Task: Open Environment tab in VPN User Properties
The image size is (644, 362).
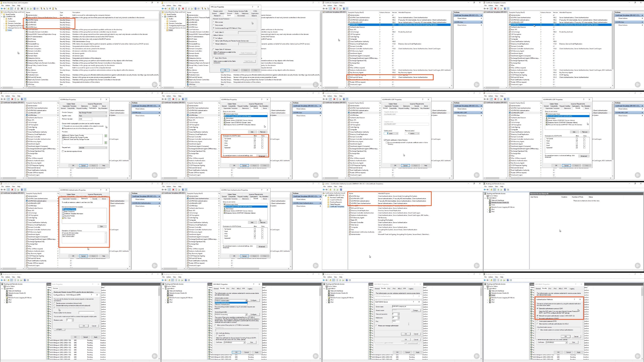Action: tap(241, 15)
